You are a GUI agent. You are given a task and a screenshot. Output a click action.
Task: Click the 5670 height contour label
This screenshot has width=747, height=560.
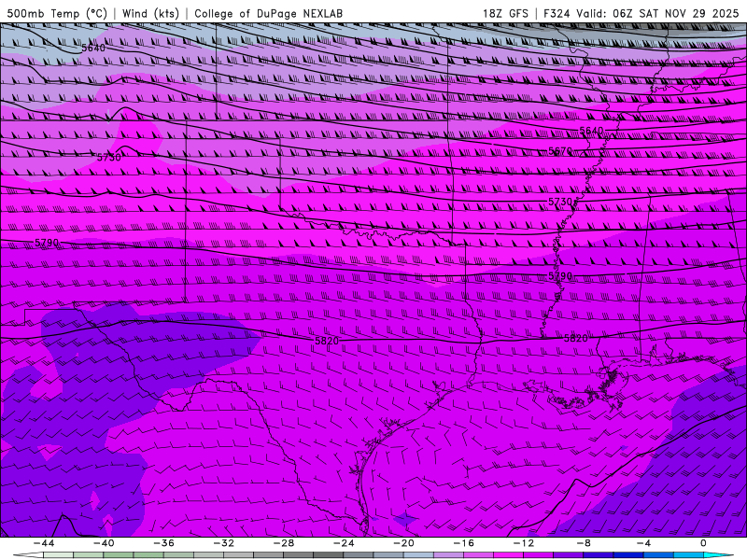[560, 151]
